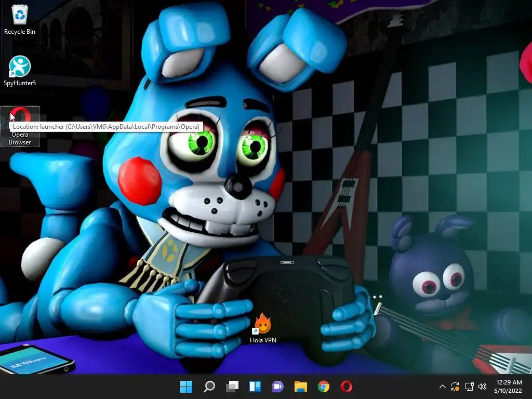Click the Opera Browser label text

click(20, 138)
